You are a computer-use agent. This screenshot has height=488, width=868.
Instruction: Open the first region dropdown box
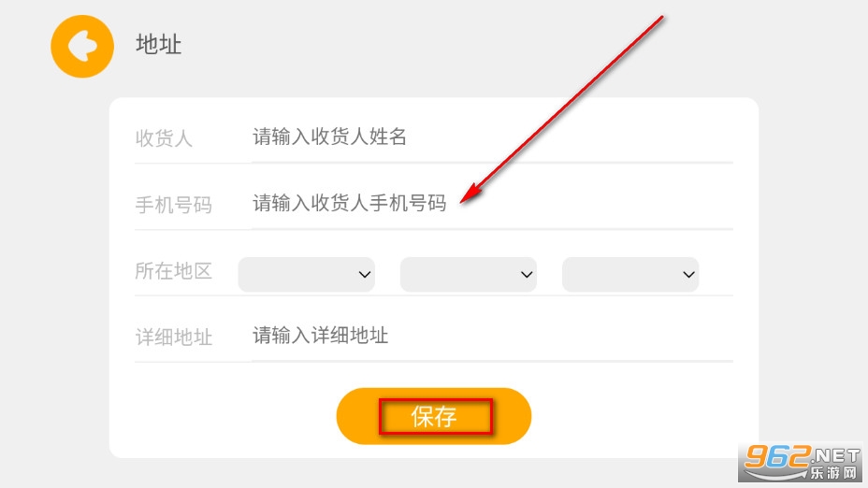tap(307, 274)
